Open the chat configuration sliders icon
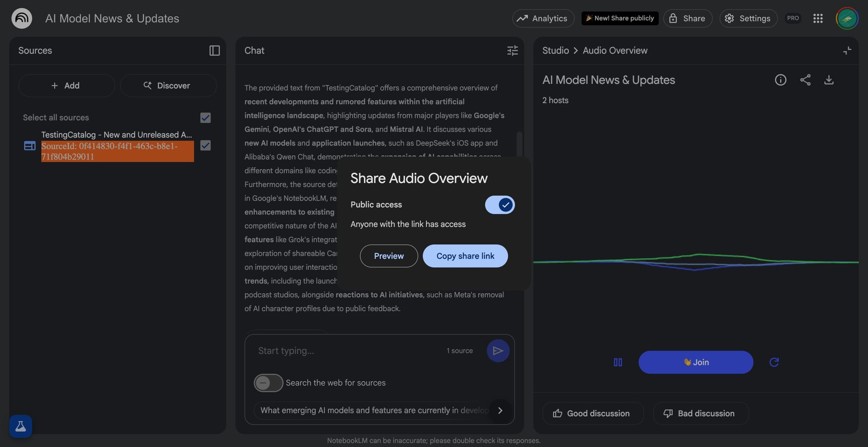 click(x=513, y=50)
